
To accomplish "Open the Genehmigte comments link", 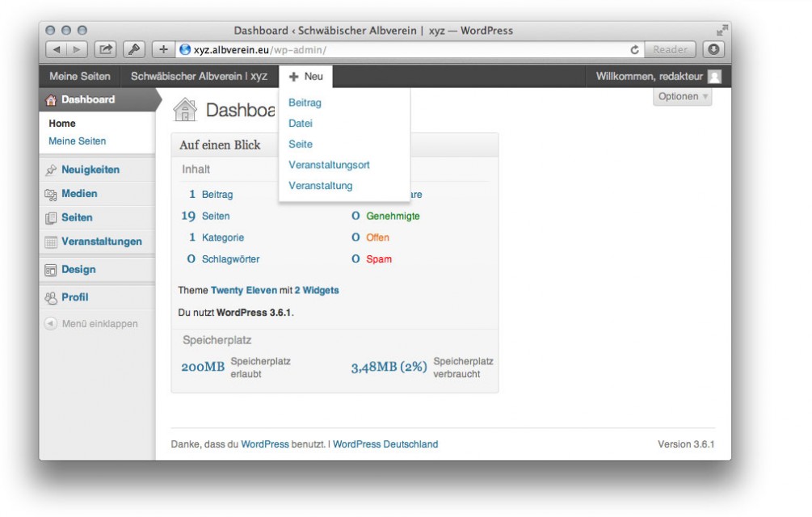I will coord(393,216).
